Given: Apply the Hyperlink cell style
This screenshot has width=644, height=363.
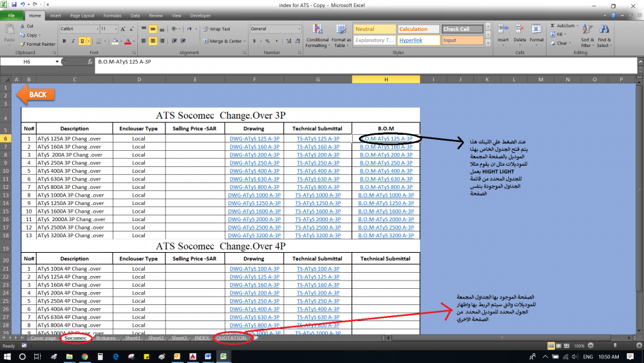Looking at the screenshot, I should pos(418,40).
